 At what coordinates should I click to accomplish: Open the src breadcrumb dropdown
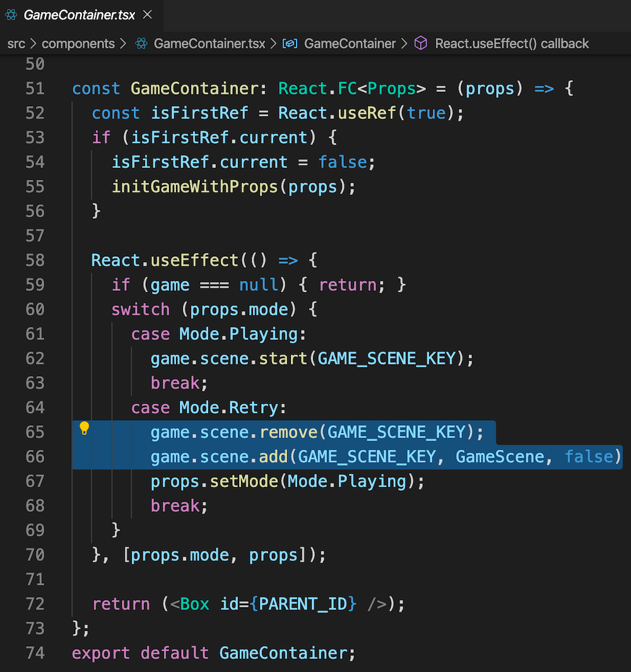coord(16,44)
